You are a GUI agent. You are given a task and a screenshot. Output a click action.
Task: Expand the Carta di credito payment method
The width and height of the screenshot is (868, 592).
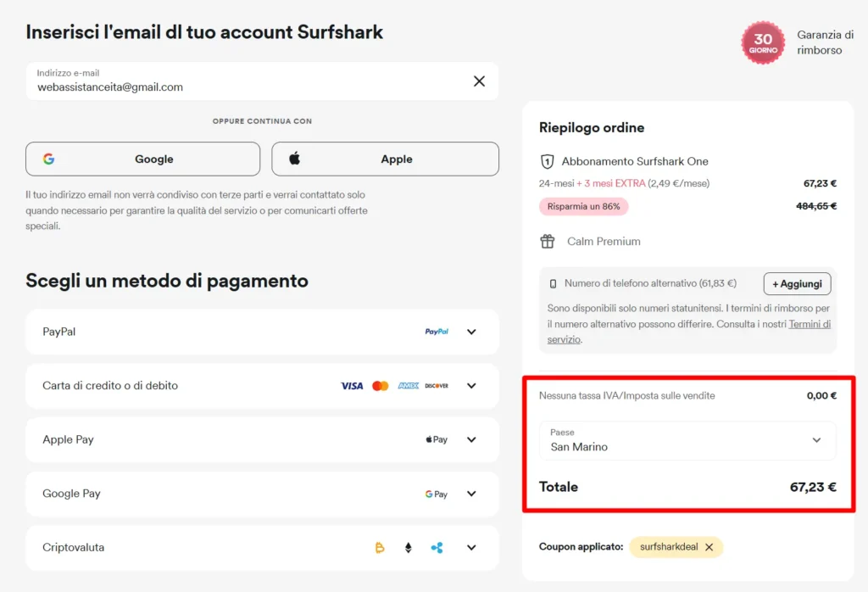tap(471, 385)
